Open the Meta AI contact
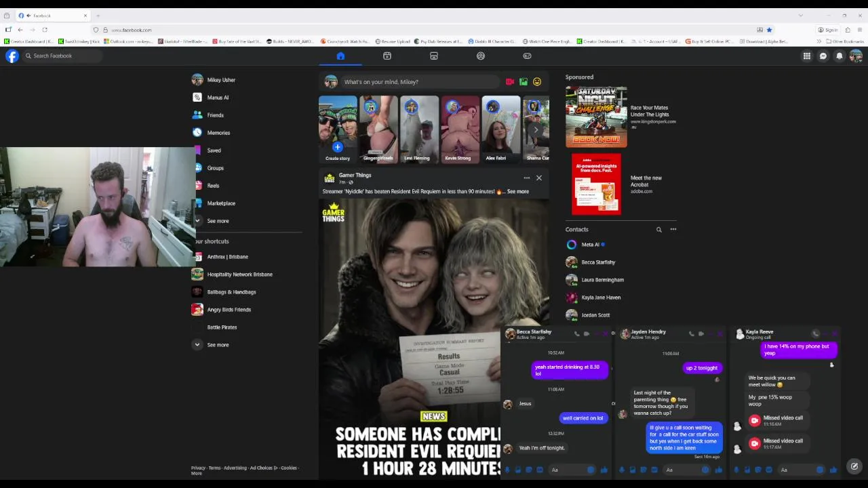 585,245
